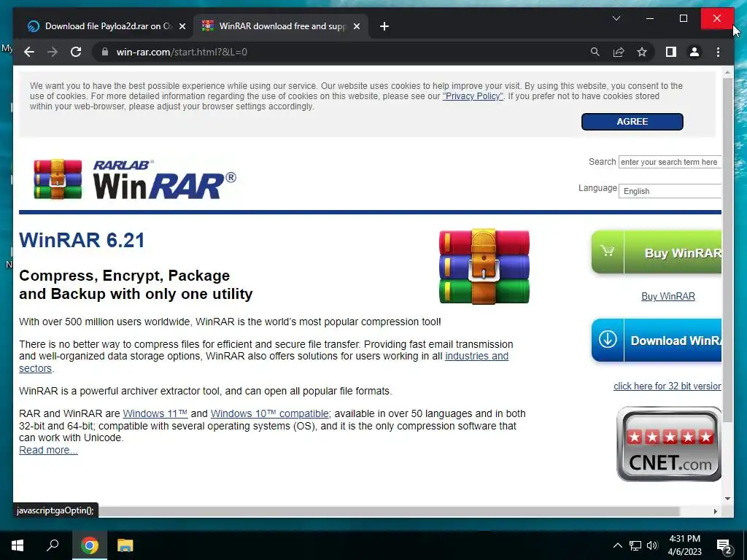Open Windows 10 compatible link
Viewport: 747px width, 560px height.
coord(270,414)
